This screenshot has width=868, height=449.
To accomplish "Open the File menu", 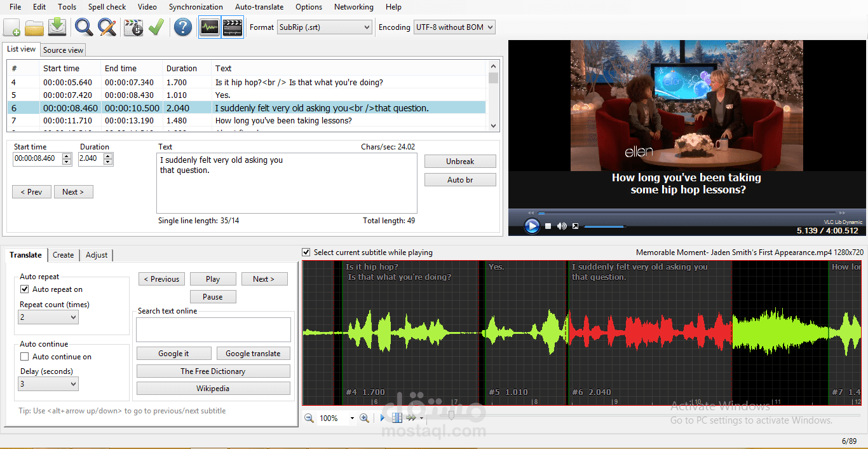I will 15,7.
